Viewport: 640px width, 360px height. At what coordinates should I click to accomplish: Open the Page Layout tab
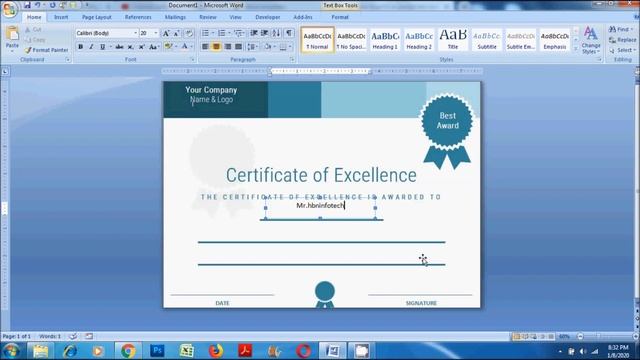97,17
